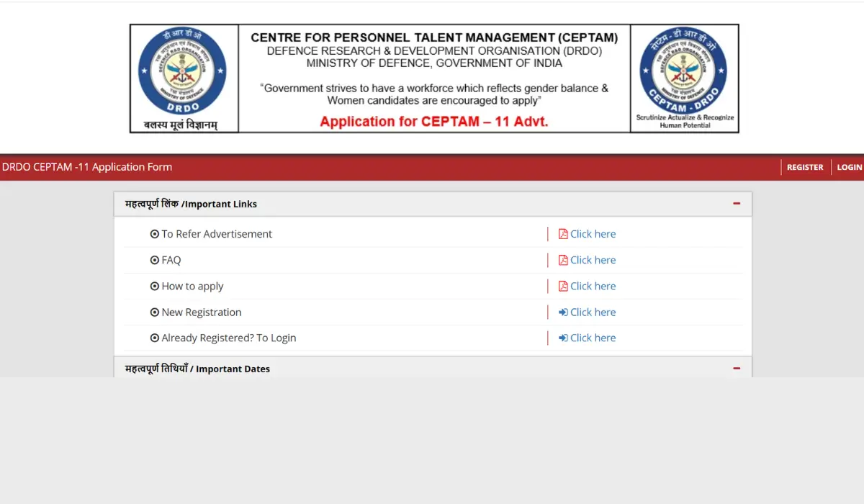Open the FAQ Click here link
The image size is (864, 504).
[593, 259]
